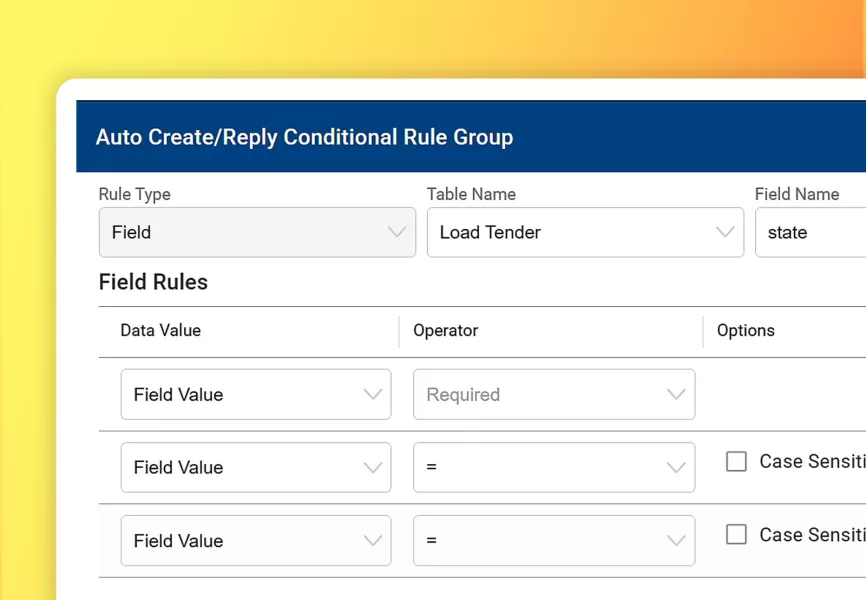Screen dimensions: 866x600
Task: Click the Table Name label
Action: 471,194
